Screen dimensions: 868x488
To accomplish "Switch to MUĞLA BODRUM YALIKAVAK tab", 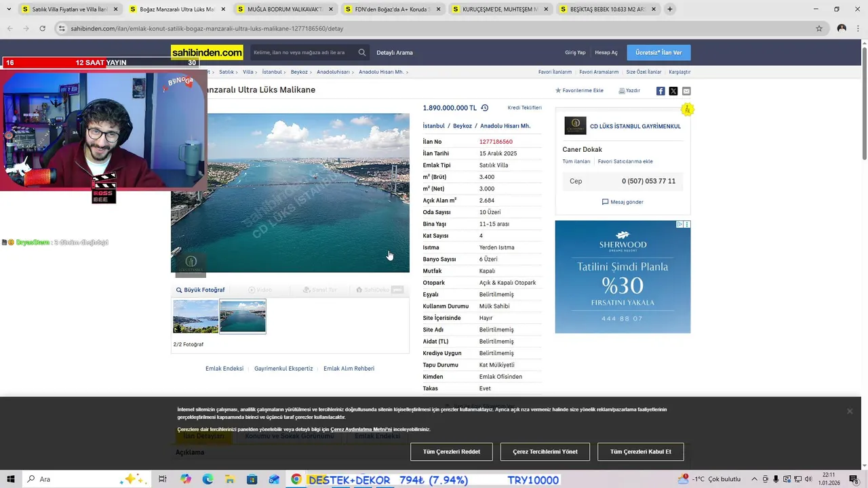I will [284, 9].
